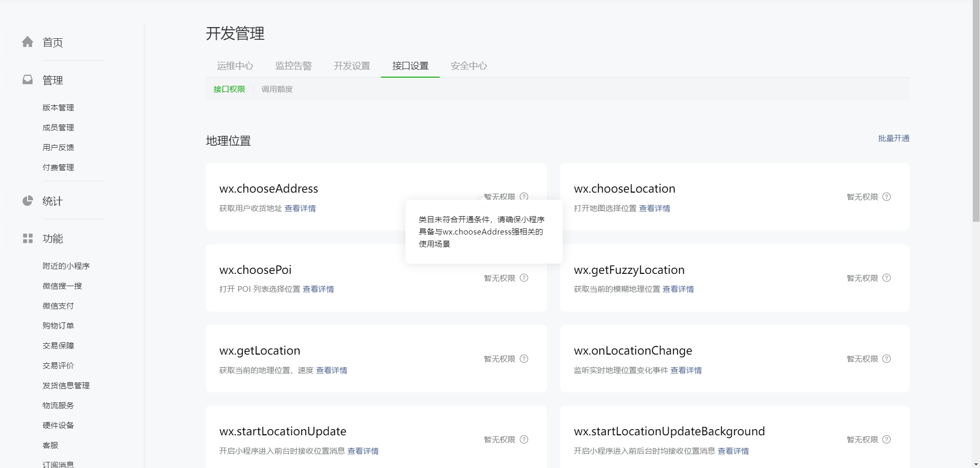Screen dimensions: 980x468
Task: Click the inbox icon beside 管理
Action: coord(28,80)
